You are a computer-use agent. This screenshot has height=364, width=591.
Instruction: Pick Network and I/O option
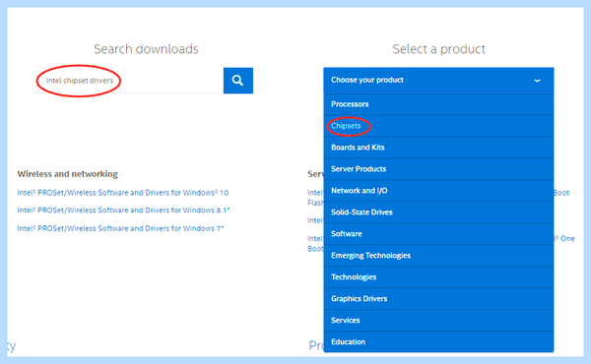coord(438,191)
